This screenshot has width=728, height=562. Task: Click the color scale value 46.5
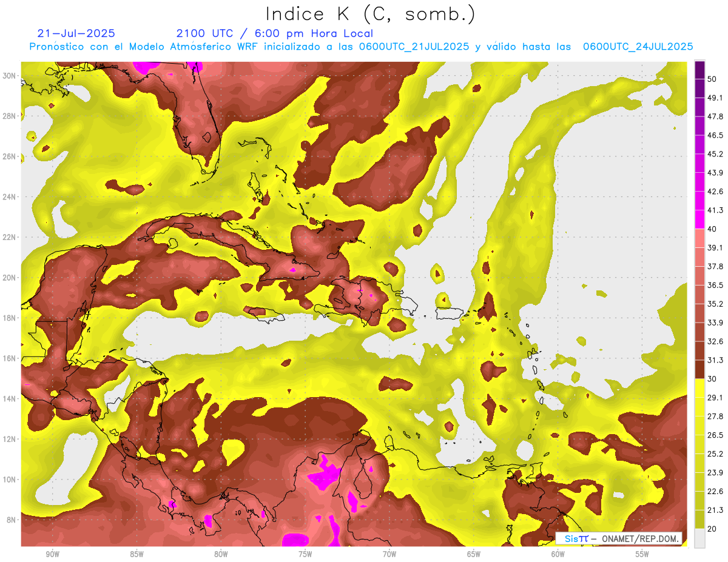tap(715, 135)
